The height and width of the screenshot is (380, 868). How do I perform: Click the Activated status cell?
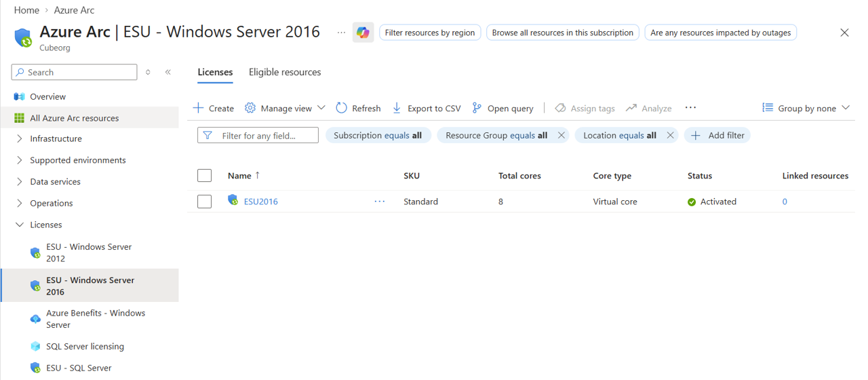(x=712, y=202)
